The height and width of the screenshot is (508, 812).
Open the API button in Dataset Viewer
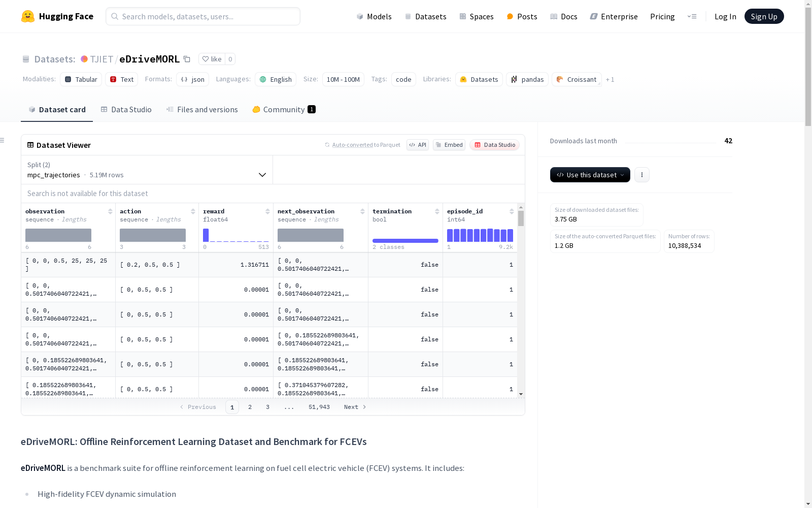point(418,145)
